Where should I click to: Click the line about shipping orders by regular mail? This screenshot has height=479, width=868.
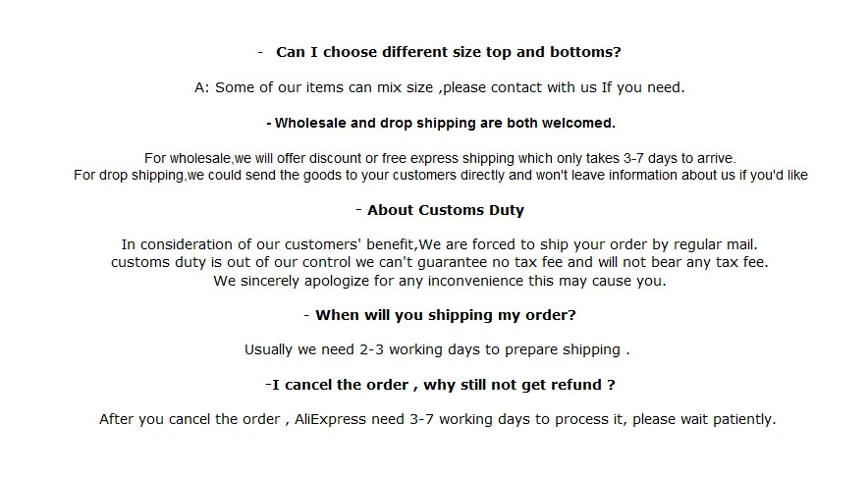click(x=440, y=244)
